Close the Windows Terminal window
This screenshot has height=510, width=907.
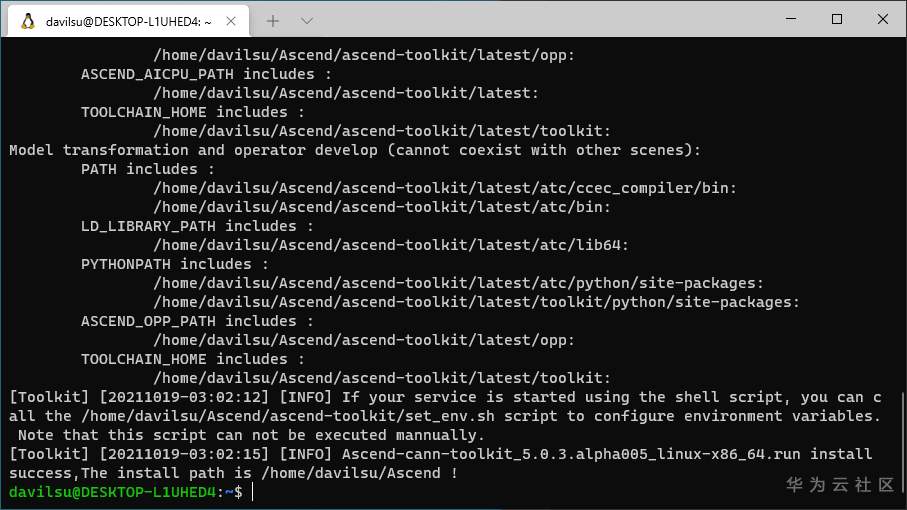(x=883, y=20)
